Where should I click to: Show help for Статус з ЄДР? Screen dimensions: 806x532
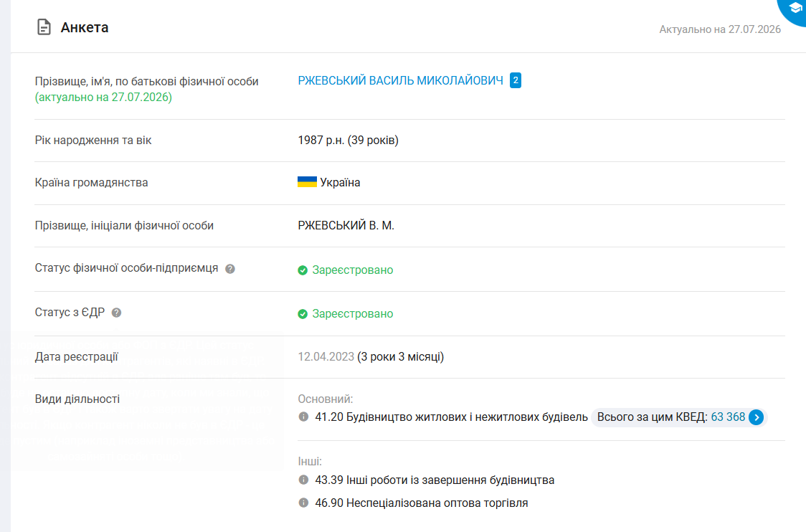click(x=117, y=313)
